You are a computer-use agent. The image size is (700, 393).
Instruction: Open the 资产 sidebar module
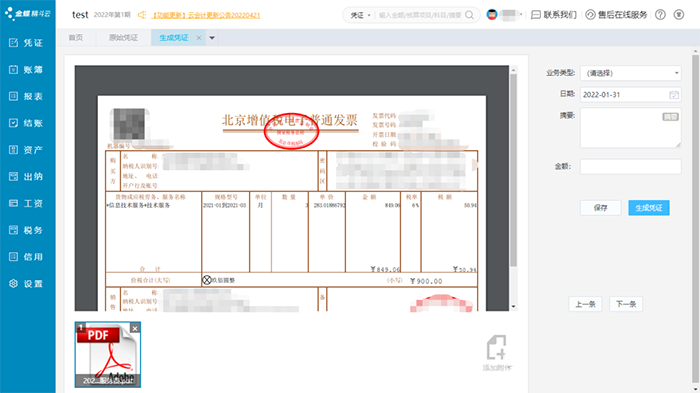pyautogui.click(x=27, y=150)
